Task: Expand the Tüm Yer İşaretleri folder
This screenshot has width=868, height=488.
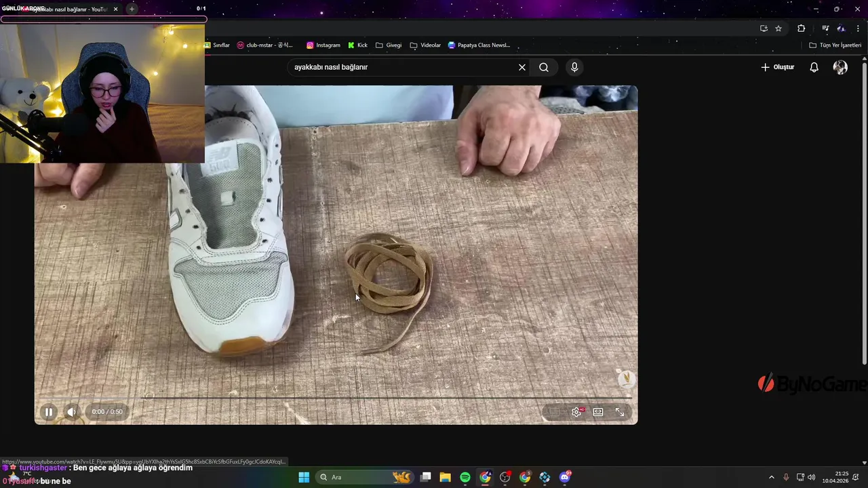Action: [x=835, y=45]
